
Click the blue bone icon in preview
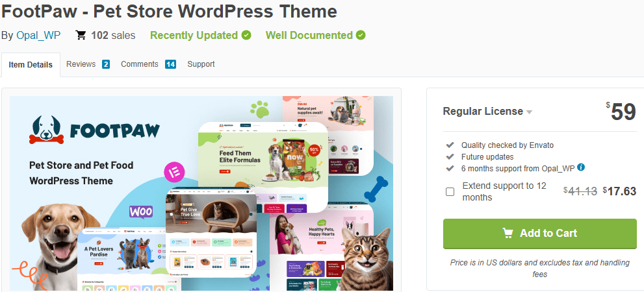point(376,189)
